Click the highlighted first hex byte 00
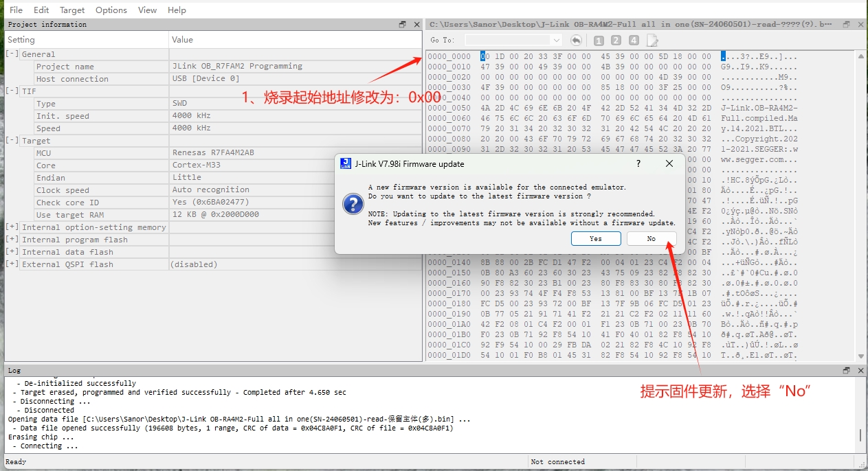This screenshot has width=868, height=471. click(484, 56)
